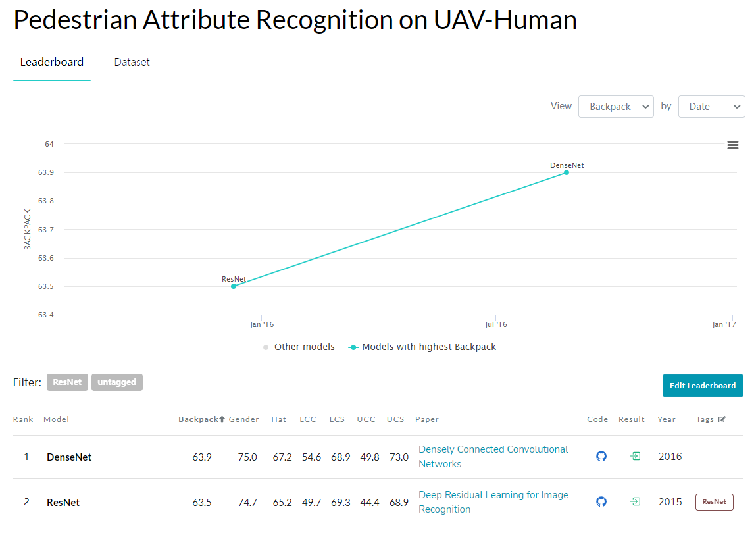Edit tags using the pencil icon
The height and width of the screenshot is (537, 756).
click(x=722, y=419)
